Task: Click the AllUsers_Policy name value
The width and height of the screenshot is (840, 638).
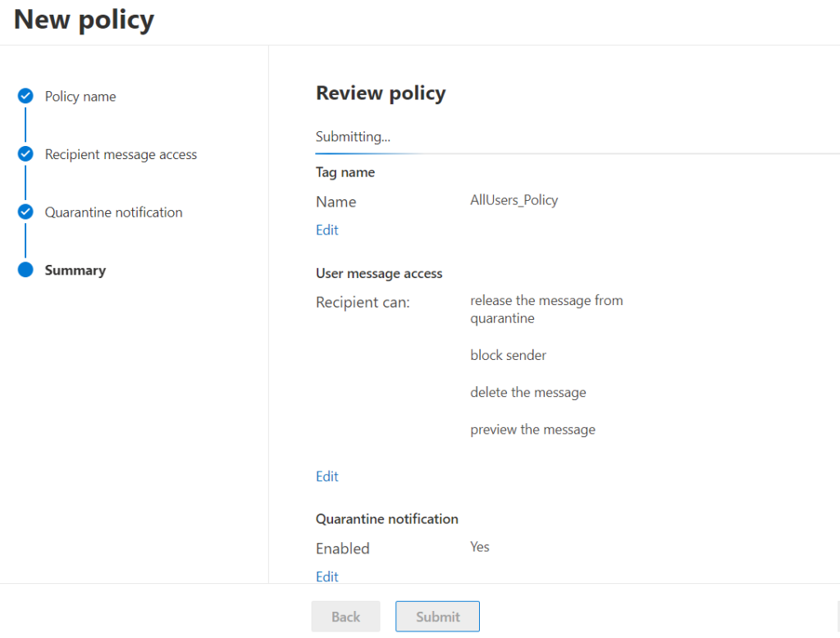Action: click(x=514, y=200)
